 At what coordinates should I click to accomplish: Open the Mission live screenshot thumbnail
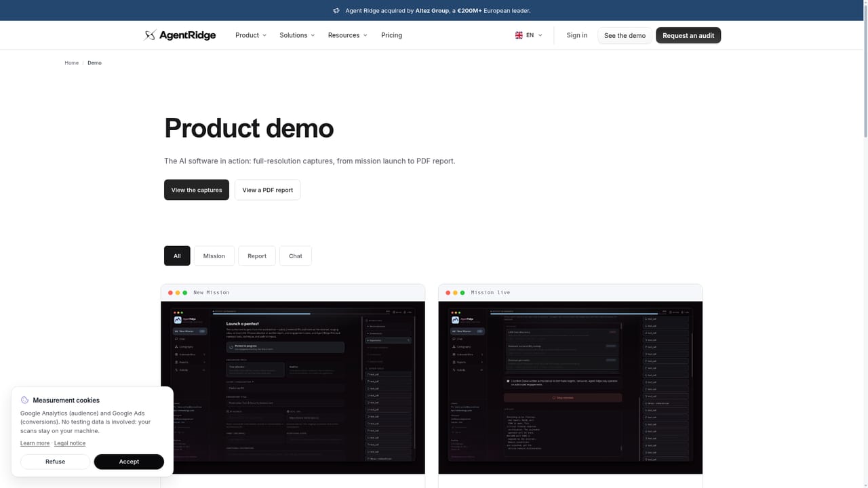[x=570, y=387]
